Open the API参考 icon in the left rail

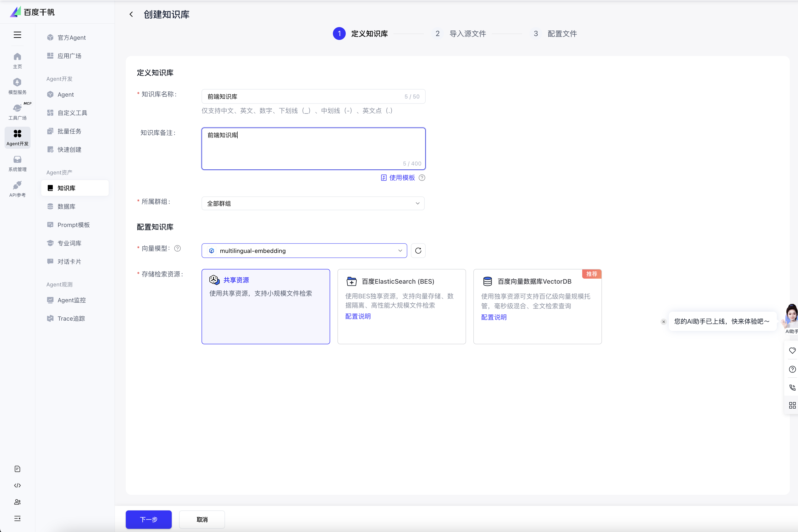[x=17, y=189]
